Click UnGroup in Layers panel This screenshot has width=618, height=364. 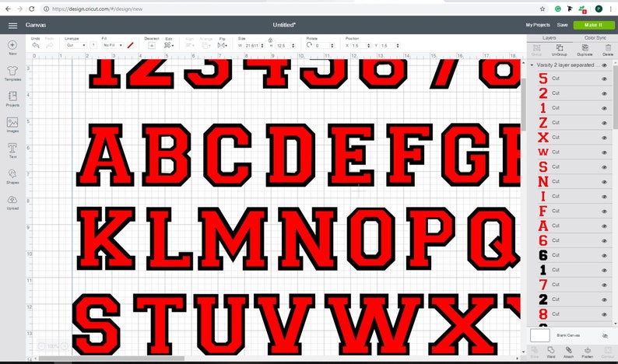pos(559,50)
